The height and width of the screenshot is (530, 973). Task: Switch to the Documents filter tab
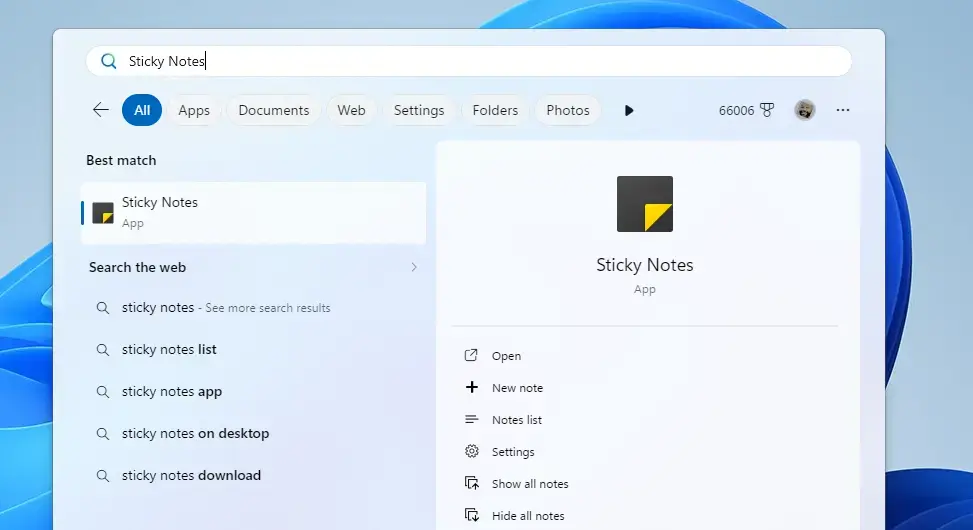[x=274, y=110]
